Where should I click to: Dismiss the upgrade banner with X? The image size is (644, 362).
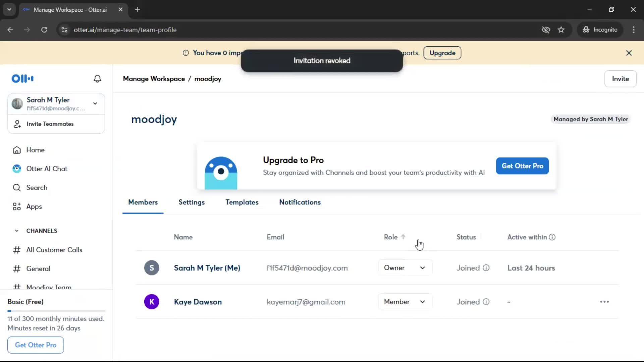(629, 53)
